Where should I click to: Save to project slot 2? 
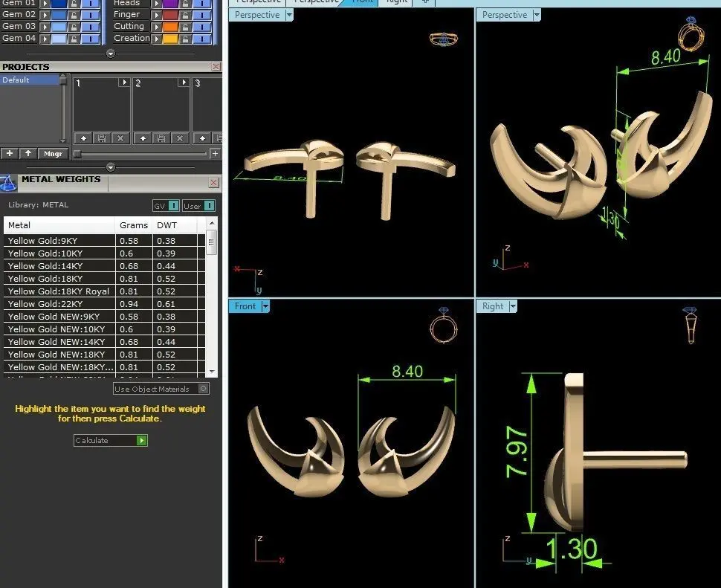(161, 138)
